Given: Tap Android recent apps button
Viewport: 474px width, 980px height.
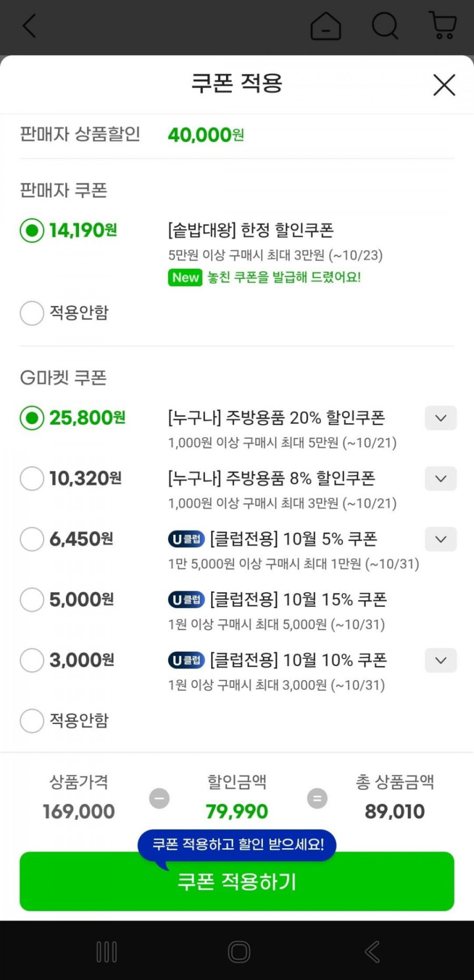Looking at the screenshot, I should [107, 952].
